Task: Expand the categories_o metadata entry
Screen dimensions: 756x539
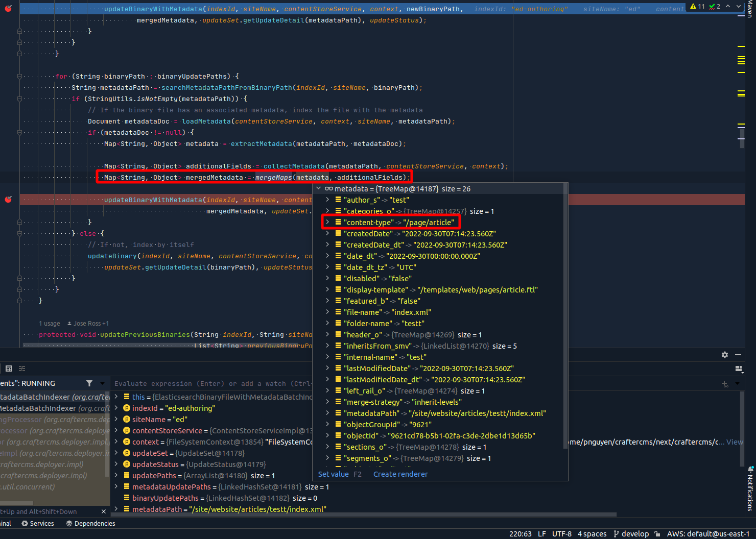Action: point(327,211)
